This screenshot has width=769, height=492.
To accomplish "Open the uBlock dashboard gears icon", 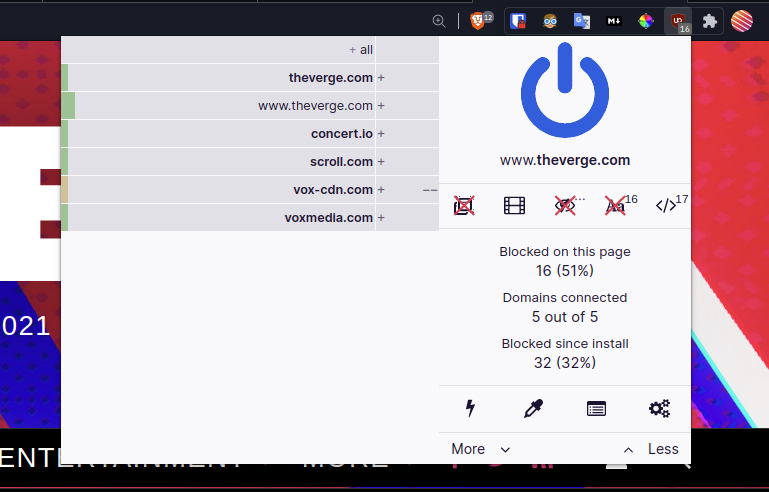I will point(659,408).
